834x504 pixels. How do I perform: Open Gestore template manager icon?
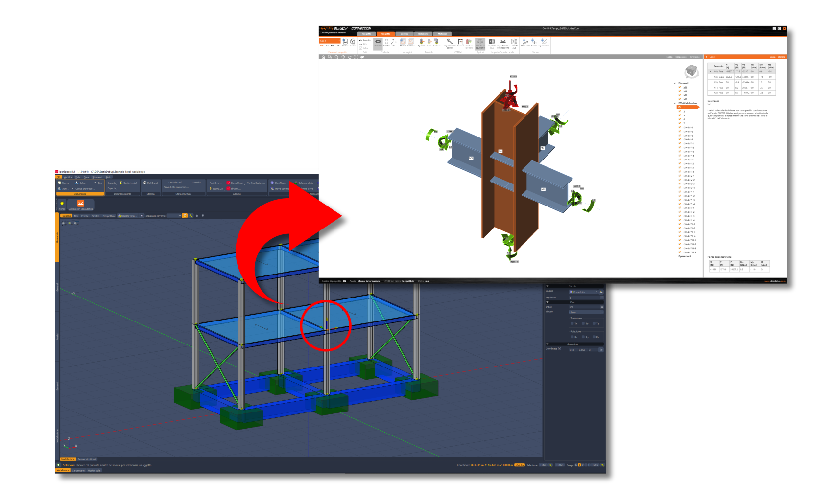(437, 42)
